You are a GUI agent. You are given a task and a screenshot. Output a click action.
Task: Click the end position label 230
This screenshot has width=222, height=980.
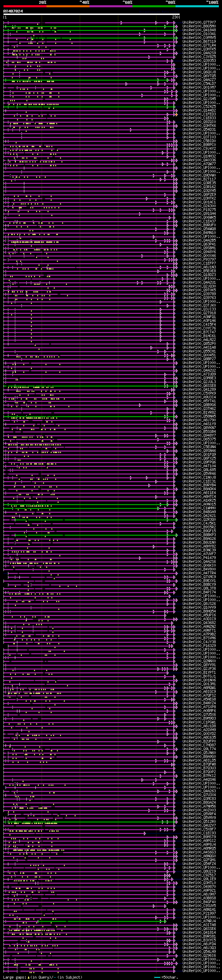[x=175, y=17]
